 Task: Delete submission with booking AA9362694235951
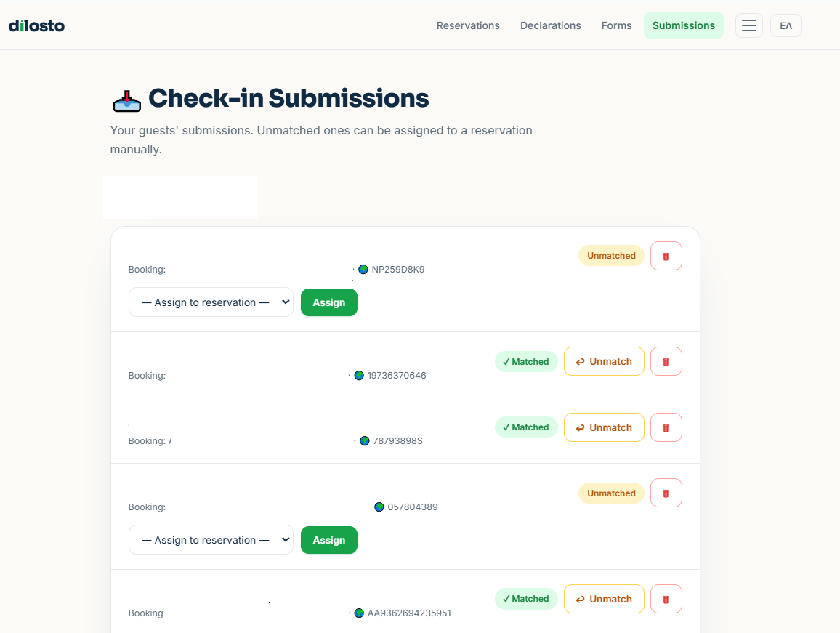click(666, 599)
